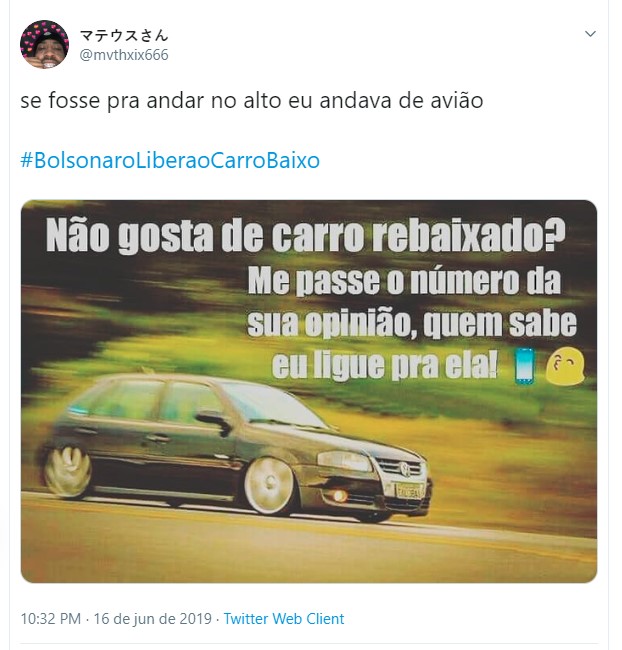Click the car's headlight

tap(343, 461)
